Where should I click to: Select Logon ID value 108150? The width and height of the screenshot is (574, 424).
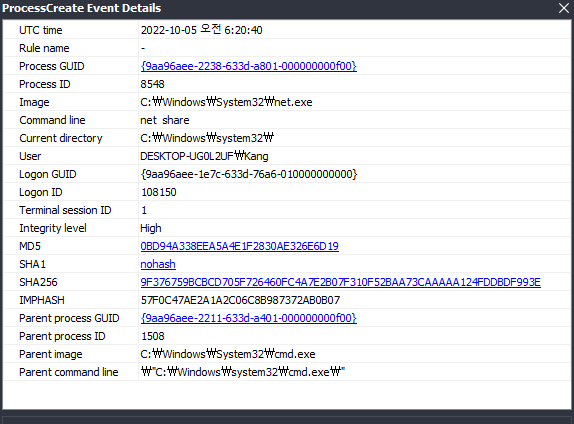(159, 192)
